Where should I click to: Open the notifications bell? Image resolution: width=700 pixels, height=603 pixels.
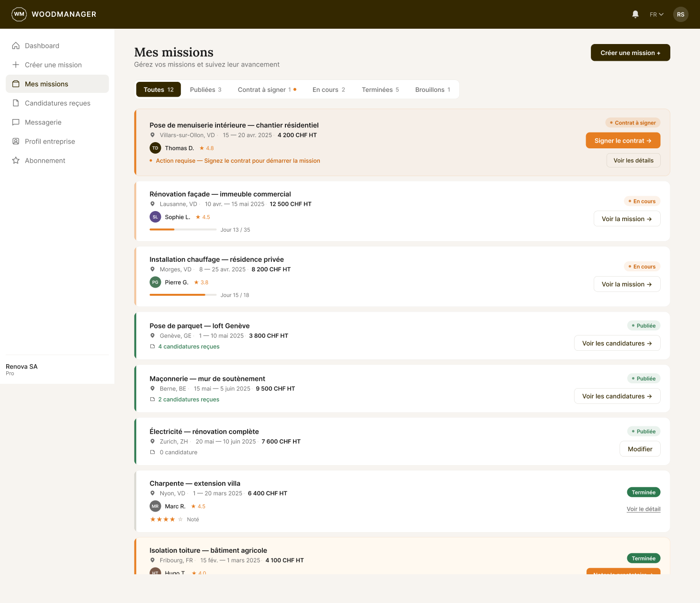pyautogui.click(x=635, y=14)
